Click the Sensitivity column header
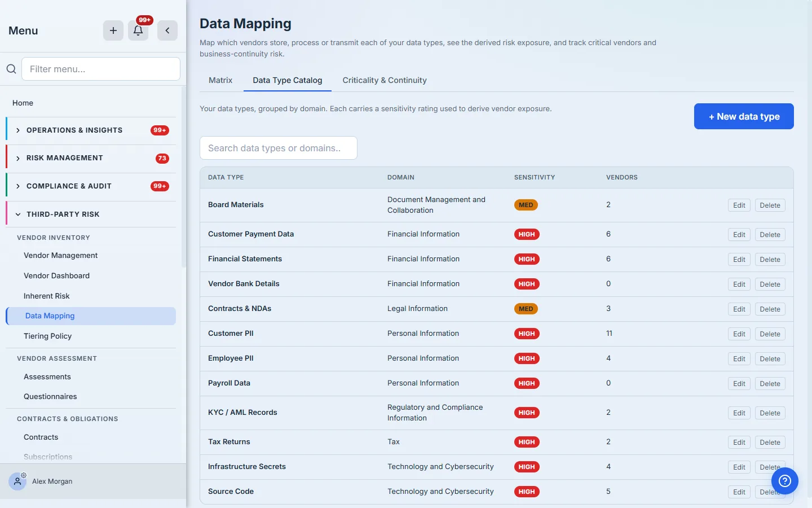Viewport: 812px width, 508px height. [535, 177]
